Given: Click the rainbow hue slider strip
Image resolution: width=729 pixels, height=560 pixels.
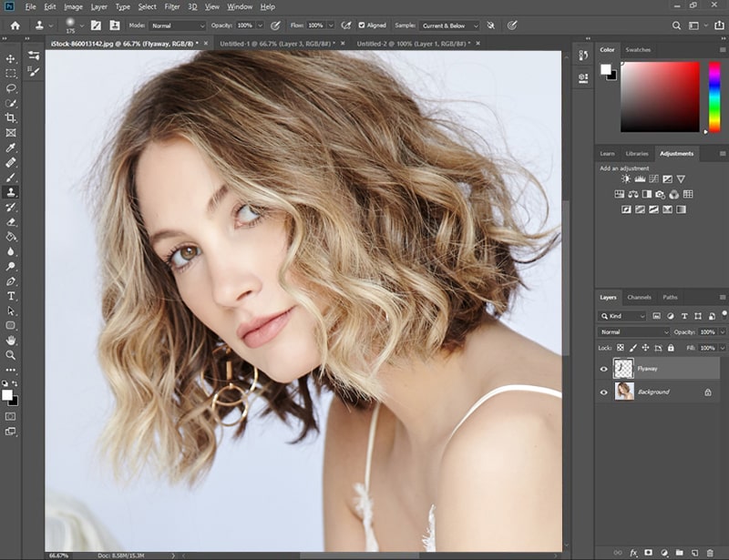Looking at the screenshot, I should pyautogui.click(x=714, y=97).
